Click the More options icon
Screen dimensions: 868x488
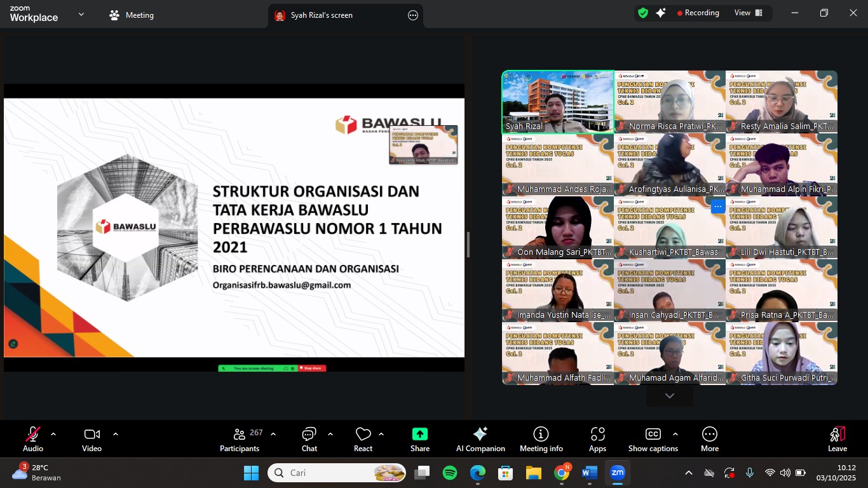pos(709,439)
